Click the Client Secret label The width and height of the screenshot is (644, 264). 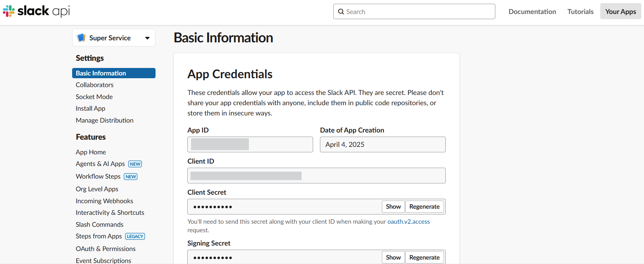[207, 192]
